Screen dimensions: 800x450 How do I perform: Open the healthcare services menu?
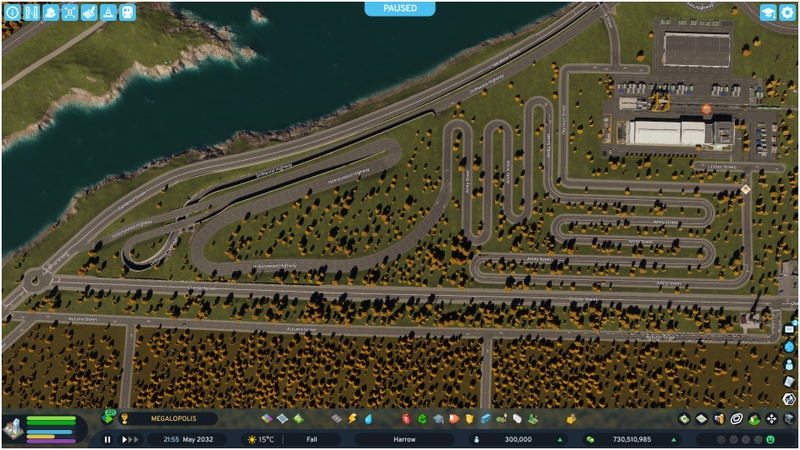406,419
